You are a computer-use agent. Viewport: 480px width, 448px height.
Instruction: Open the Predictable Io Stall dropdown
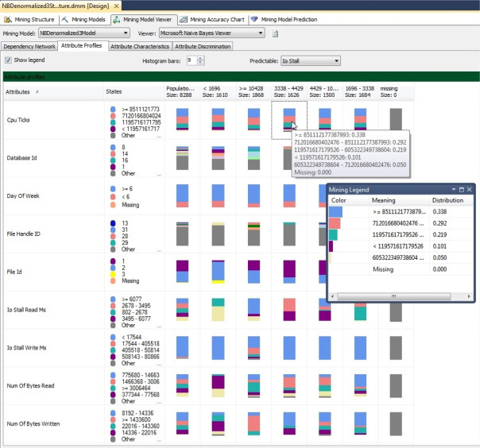[336, 60]
